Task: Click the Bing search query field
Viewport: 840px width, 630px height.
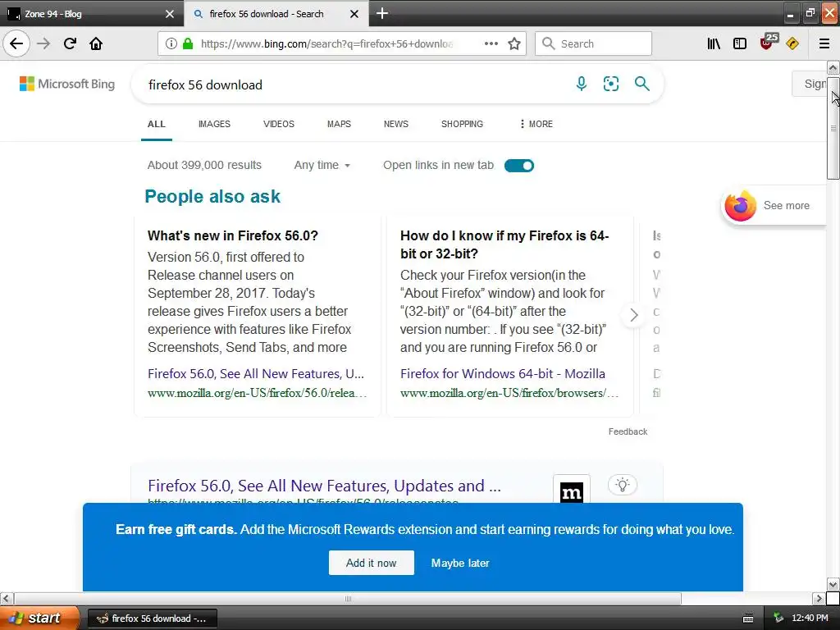Action: click(354, 84)
